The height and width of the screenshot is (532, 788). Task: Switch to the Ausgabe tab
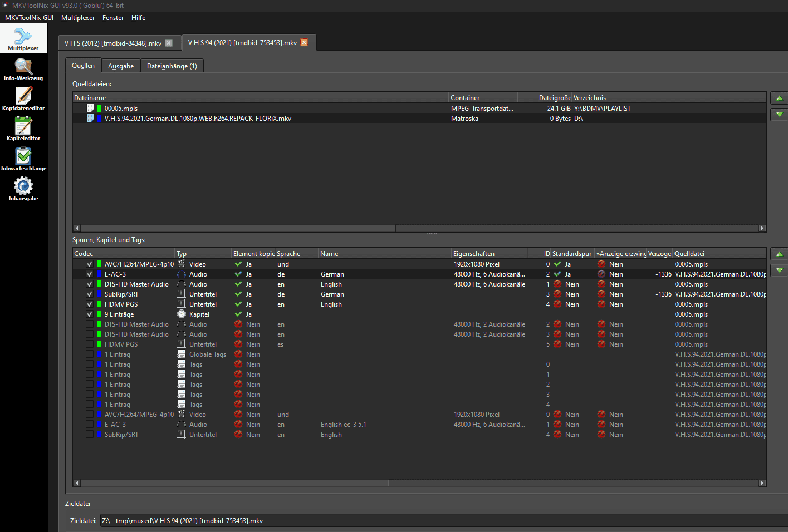coord(121,66)
